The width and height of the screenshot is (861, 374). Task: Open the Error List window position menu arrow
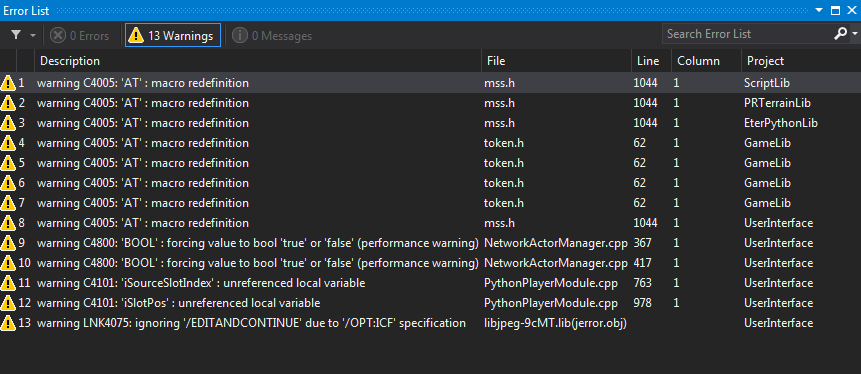click(819, 10)
